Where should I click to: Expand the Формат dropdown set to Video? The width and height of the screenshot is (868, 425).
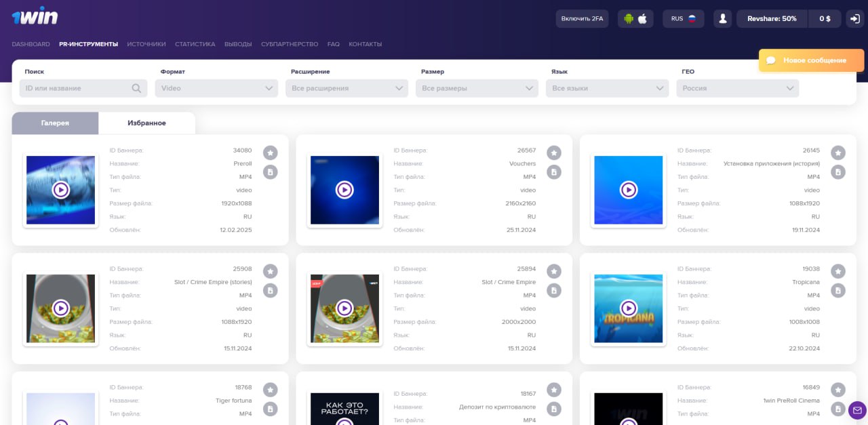216,88
